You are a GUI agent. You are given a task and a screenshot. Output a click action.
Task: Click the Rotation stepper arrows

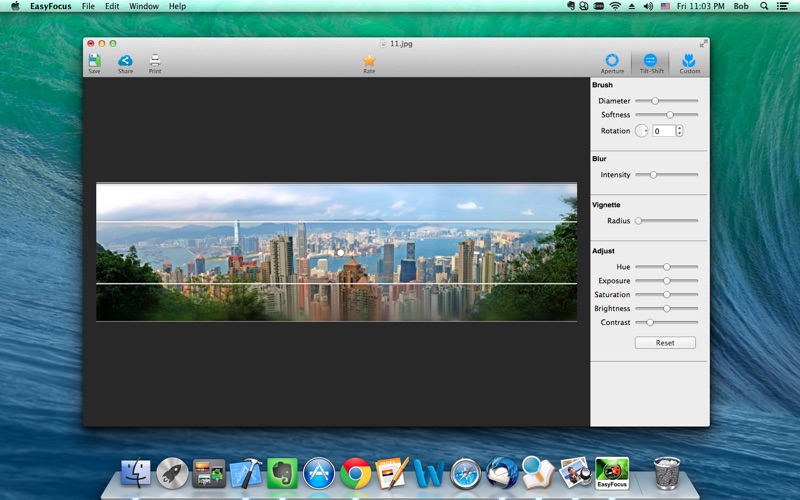pos(679,131)
